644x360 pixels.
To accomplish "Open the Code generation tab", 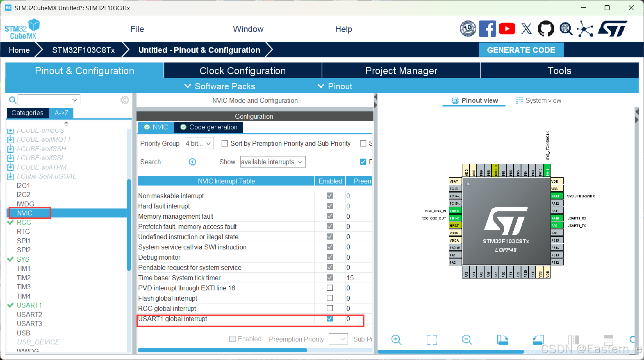I will (x=209, y=127).
